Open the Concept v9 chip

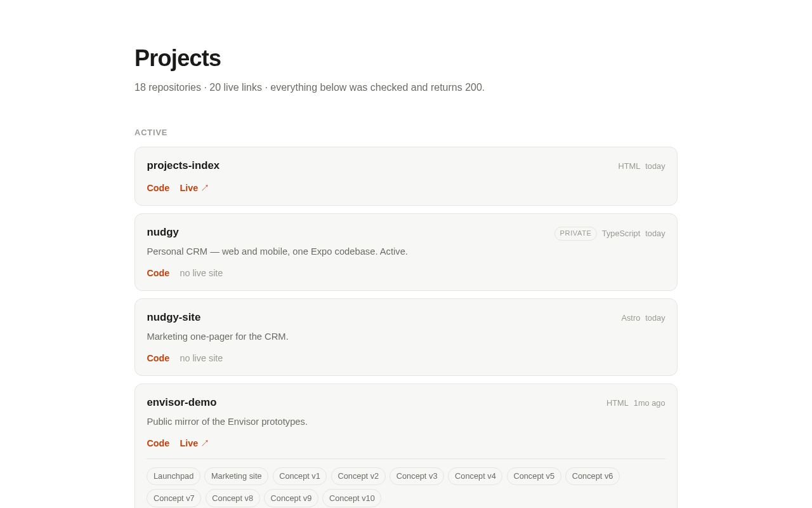click(291, 498)
